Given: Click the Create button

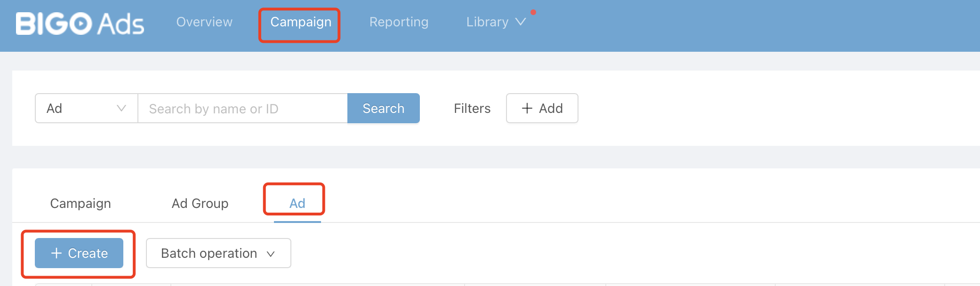Looking at the screenshot, I should [79, 253].
